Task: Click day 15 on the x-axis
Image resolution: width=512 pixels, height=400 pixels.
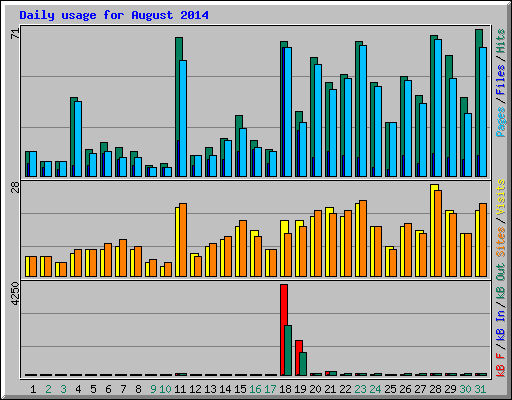Action: [x=240, y=389]
